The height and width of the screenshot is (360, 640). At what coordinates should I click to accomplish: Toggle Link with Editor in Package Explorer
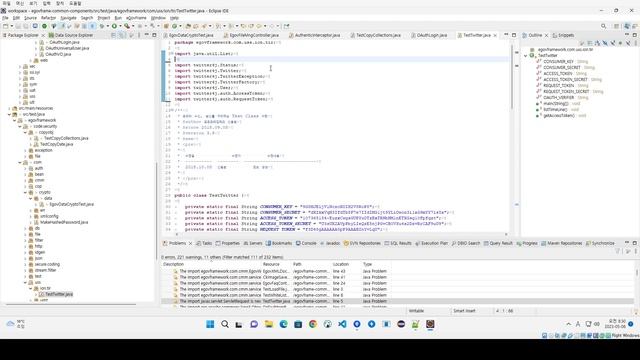point(122,36)
